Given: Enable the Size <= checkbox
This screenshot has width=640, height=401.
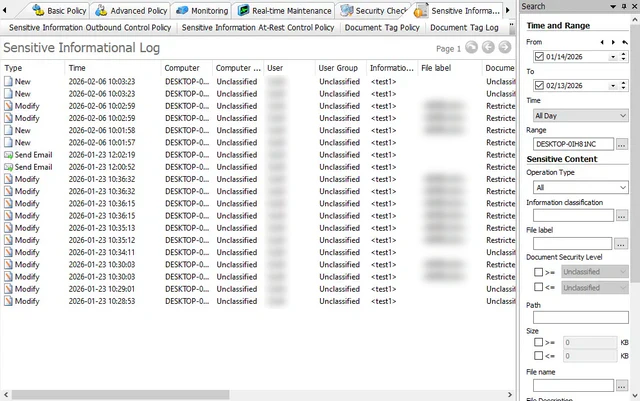Looking at the screenshot, I should pyautogui.click(x=538, y=356).
